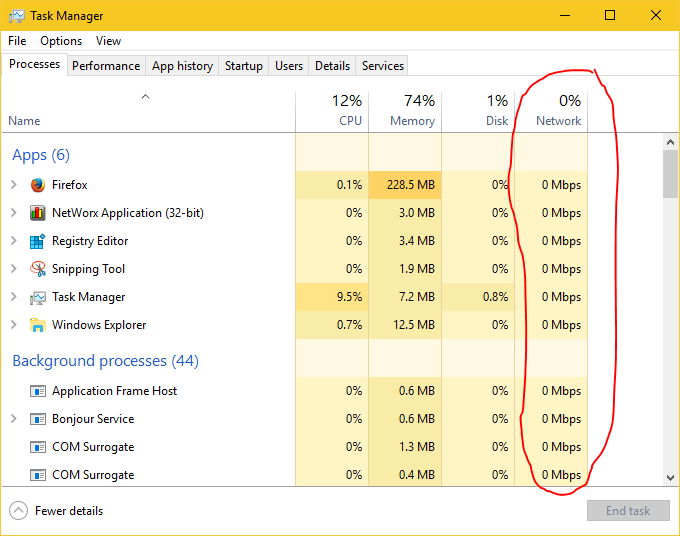The height and width of the screenshot is (536, 680).
Task: Sort by the CPU column header
Action: (332, 111)
